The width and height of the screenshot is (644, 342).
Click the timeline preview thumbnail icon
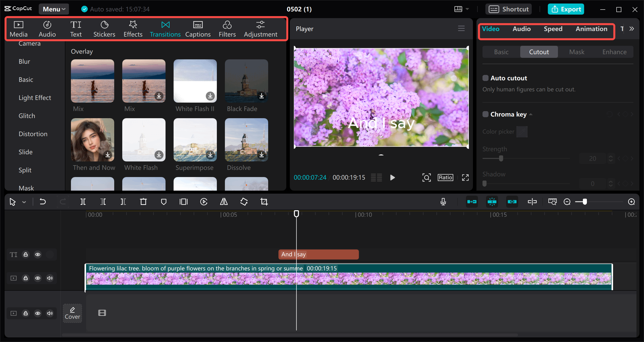[x=552, y=202]
